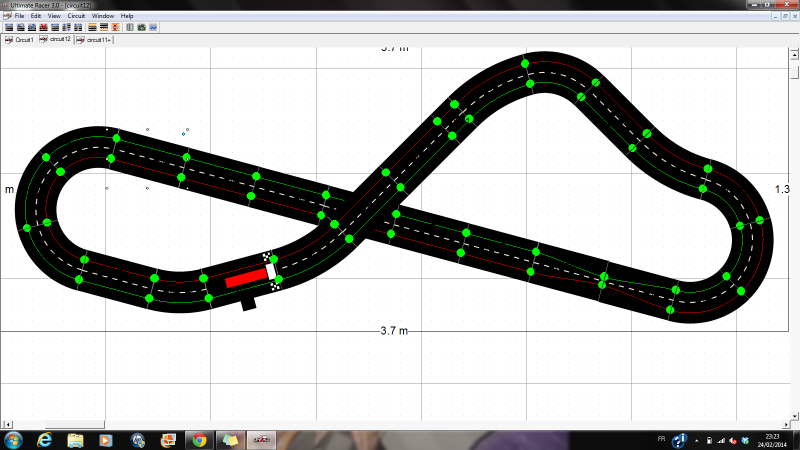The width and height of the screenshot is (800, 450).
Task: Click the Windows Start button
Action: pos(14,440)
